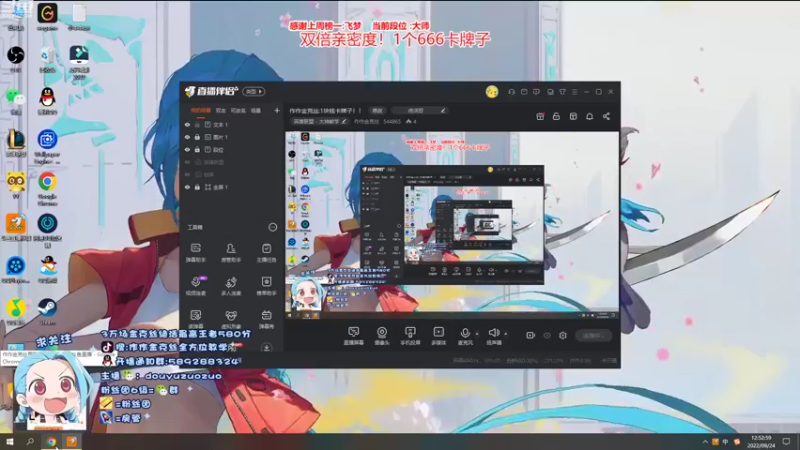800x450 pixels.
Task: Open the headset customer service icon in title bar
Action: (511, 92)
